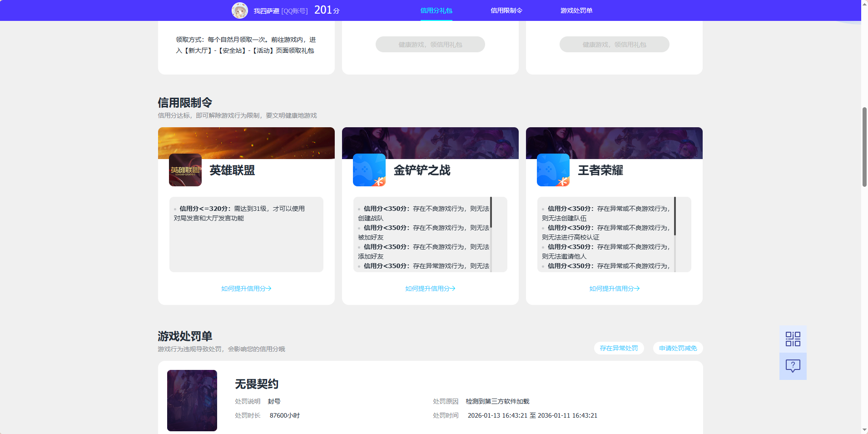Click the 王者荣耀 card title
Viewport: 868px width, 434px height.
pos(600,170)
